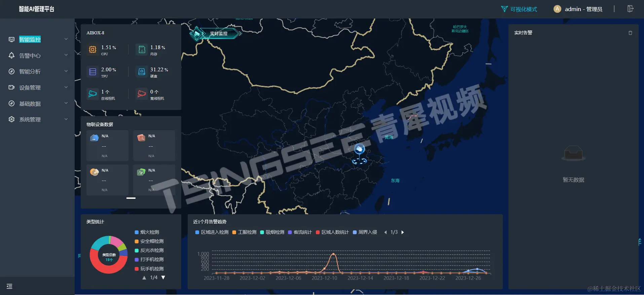Expand the 智能分析 chevron
Screen dimensions: 644x295
66,71
